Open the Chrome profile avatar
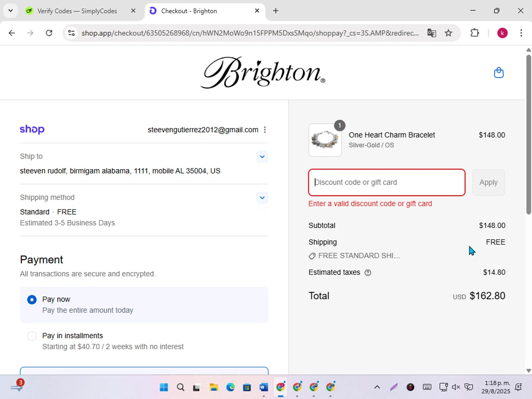The width and height of the screenshot is (532, 399). 502,33
